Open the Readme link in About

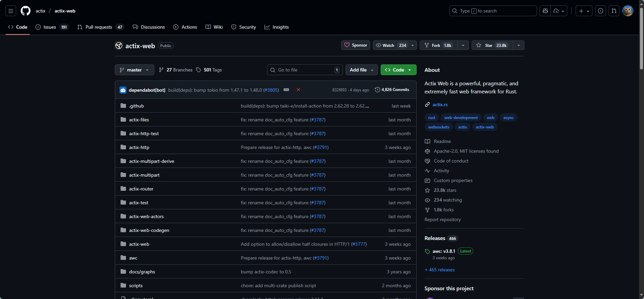442,141
